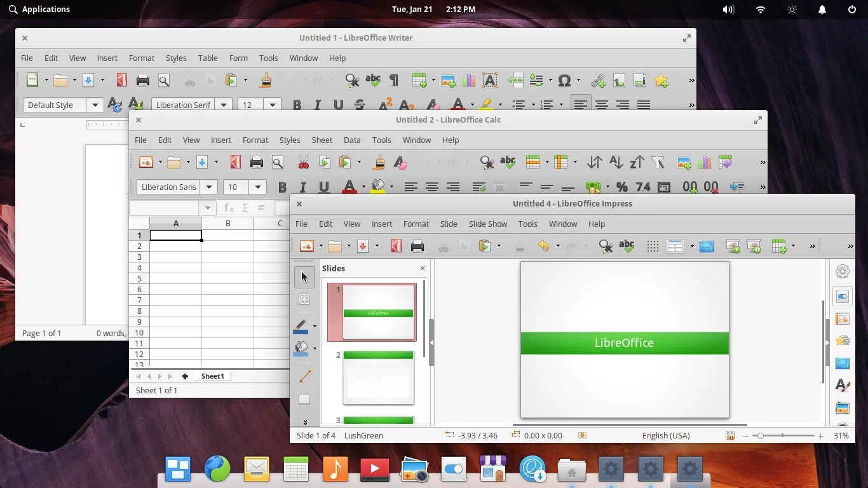Image resolution: width=868 pixels, height=488 pixels.
Task: Open Impress sidebar settings gear
Action: click(843, 271)
